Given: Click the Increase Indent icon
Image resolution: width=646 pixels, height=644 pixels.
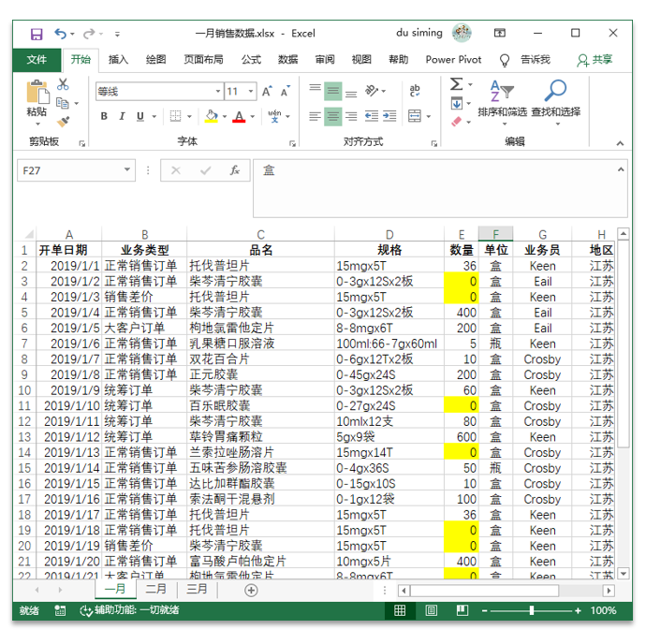Looking at the screenshot, I should tap(389, 116).
